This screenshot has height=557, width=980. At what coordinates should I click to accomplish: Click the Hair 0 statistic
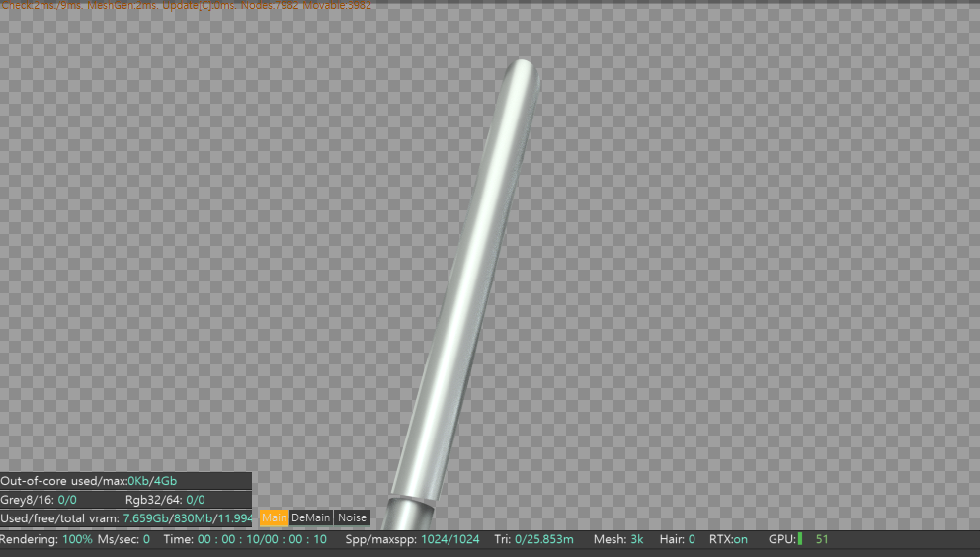coord(677,539)
